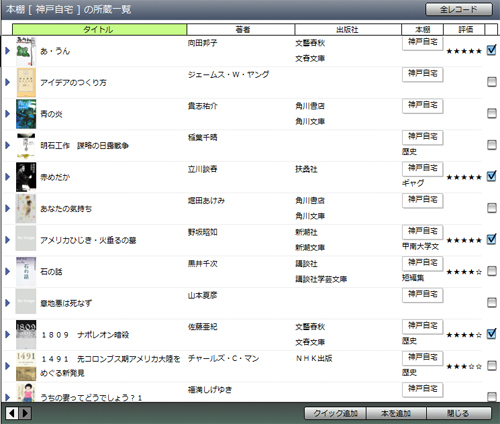500x424 pixels.
Task: Go to next page with right arrow
Action: (x=25, y=413)
